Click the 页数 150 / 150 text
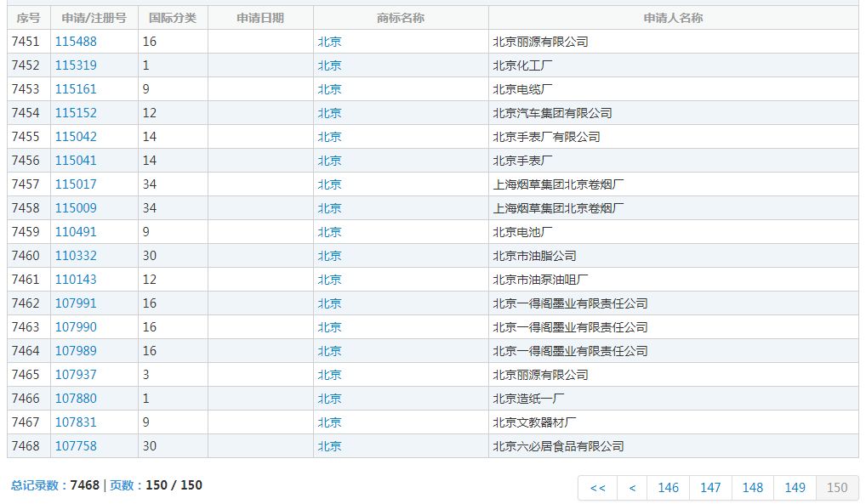Image resolution: width=866 pixels, height=504 pixels. tap(156, 485)
